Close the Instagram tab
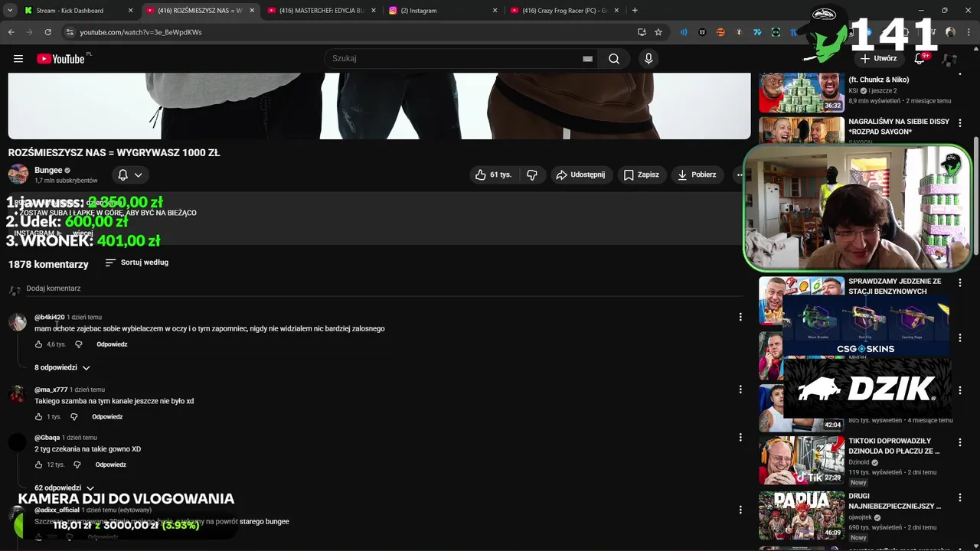Screen dimensions: 980x551 495,11
